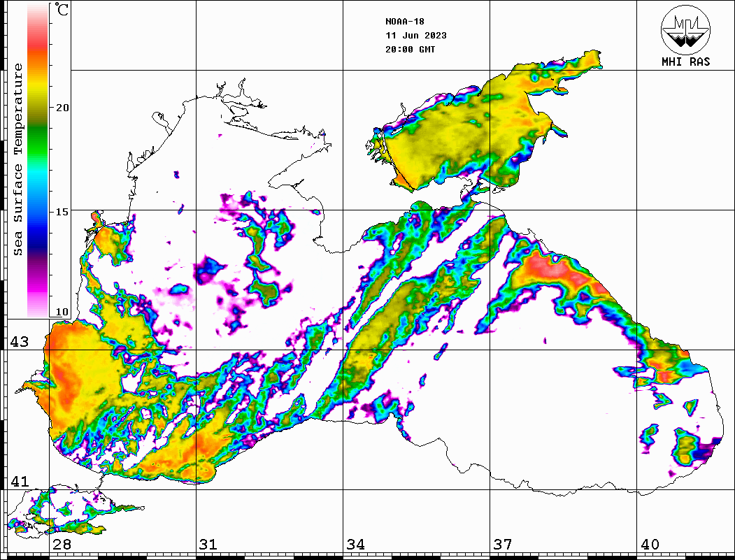Screen dimensions: 735x560
Task: Click the MHI RAS logo emblem
Action: pos(685,29)
